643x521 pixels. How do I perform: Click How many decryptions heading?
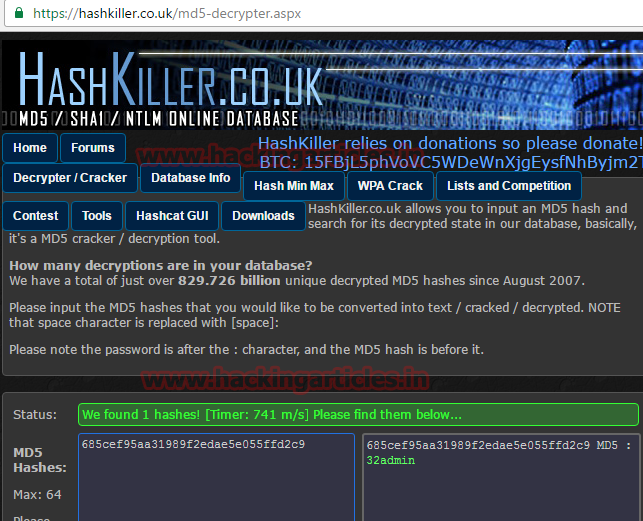(x=161, y=265)
